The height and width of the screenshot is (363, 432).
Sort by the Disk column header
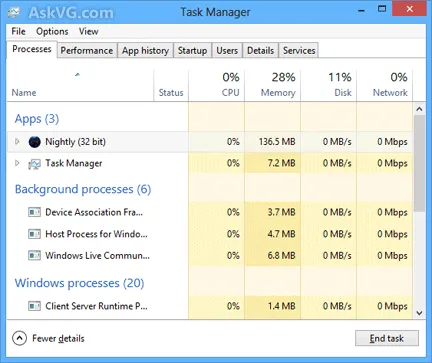coord(329,85)
